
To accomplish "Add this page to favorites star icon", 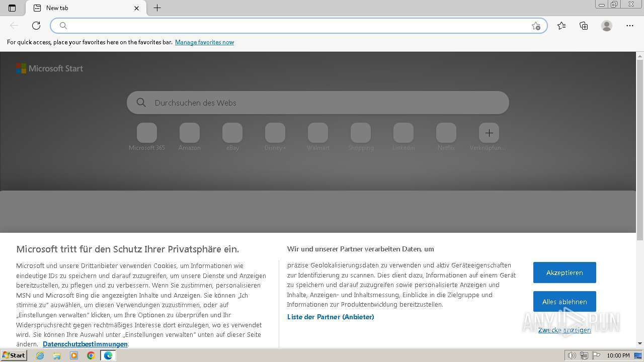I will (x=536, y=26).
